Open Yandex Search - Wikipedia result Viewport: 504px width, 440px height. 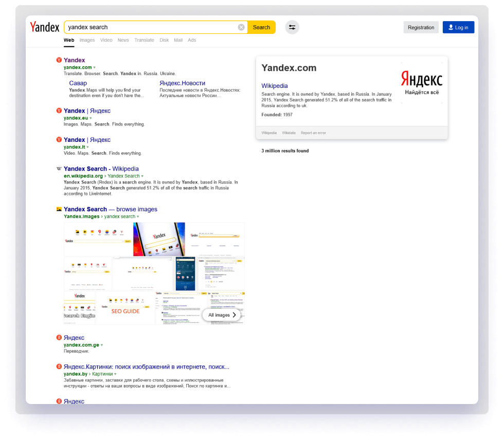point(101,169)
